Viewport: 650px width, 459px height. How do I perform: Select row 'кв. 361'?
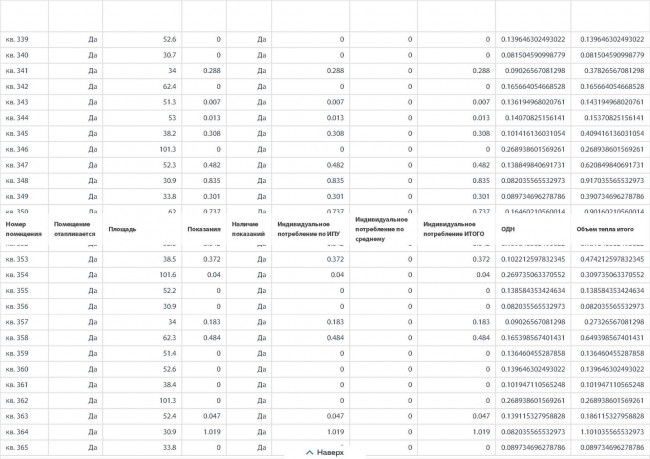pos(325,385)
